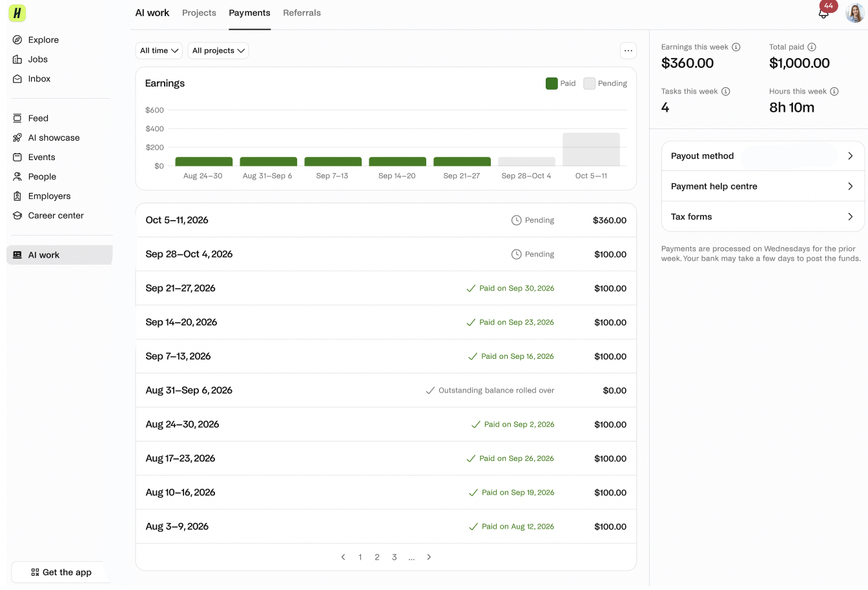This screenshot has height=590, width=868.
Task: Switch to the Referrals tab
Action: (x=302, y=13)
